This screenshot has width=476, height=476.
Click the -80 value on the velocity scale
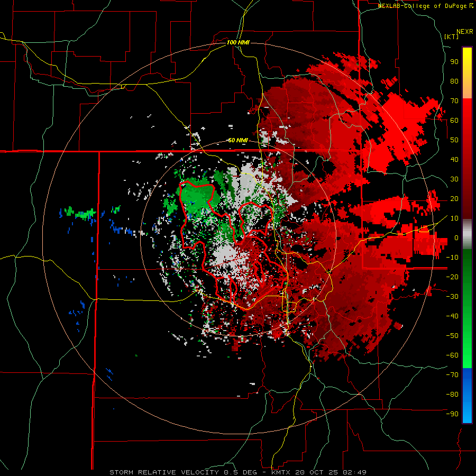click(x=452, y=395)
